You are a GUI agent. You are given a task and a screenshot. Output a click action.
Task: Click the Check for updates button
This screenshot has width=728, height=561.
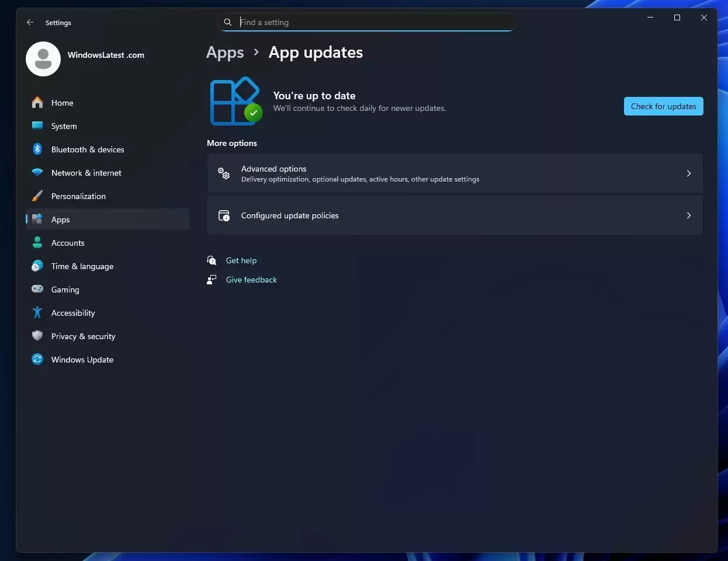(x=663, y=106)
